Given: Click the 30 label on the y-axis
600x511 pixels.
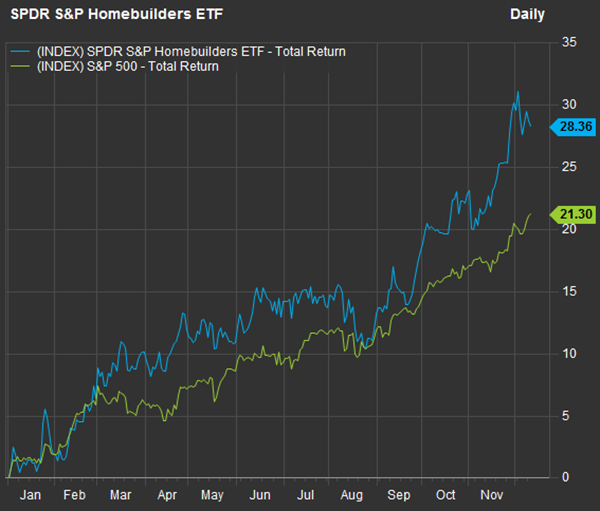Looking at the screenshot, I should (x=569, y=104).
